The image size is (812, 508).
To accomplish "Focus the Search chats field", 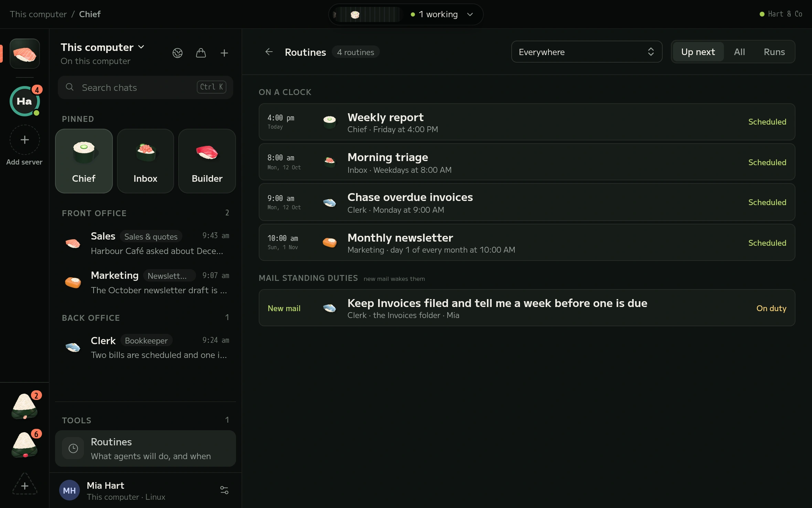I will pos(145,87).
